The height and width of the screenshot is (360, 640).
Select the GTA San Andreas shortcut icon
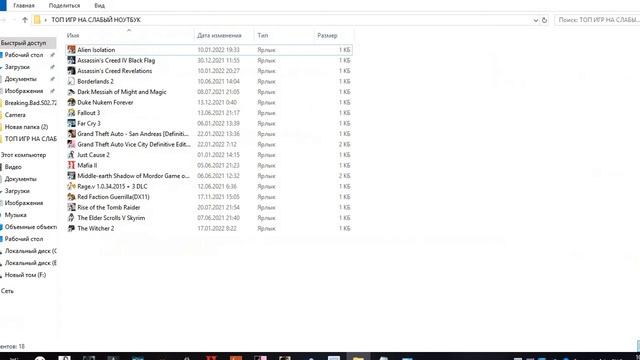pos(71,134)
